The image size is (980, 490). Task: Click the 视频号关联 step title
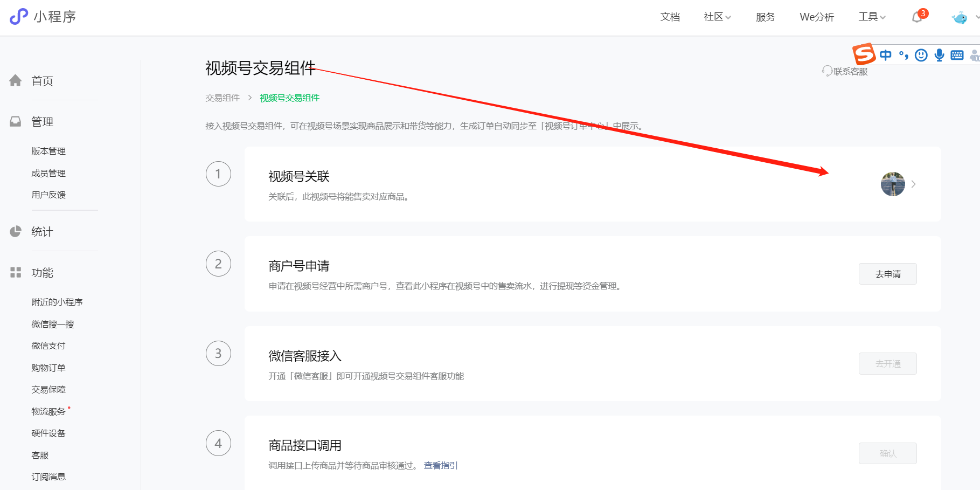[299, 176]
